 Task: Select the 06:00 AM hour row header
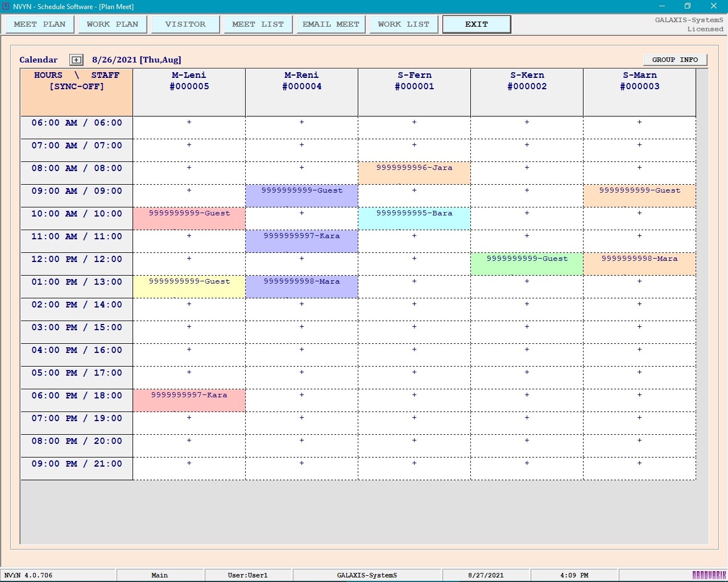(x=77, y=127)
